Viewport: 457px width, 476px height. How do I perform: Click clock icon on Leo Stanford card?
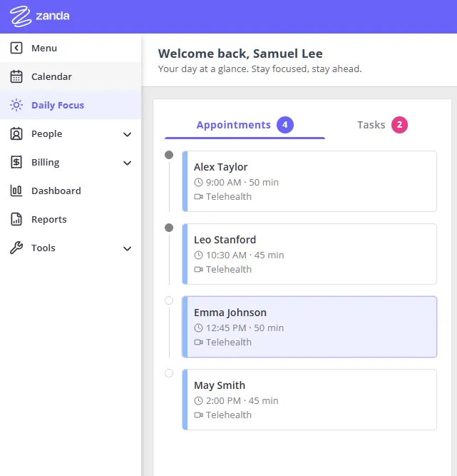198,255
